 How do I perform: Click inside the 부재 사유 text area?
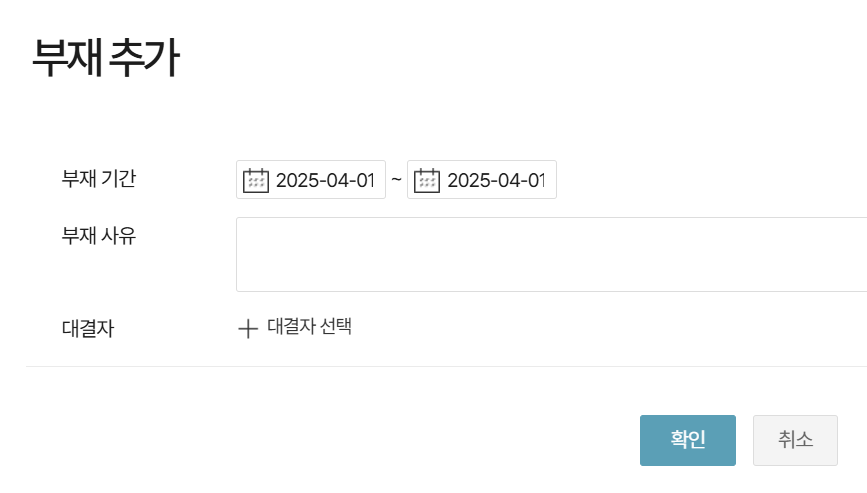coord(550,254)
